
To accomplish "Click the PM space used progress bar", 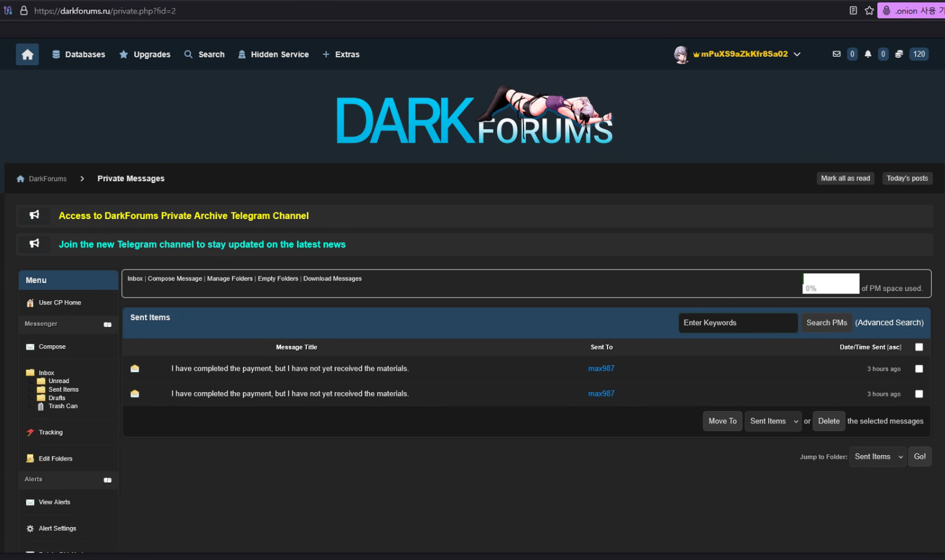I will 831,284.
